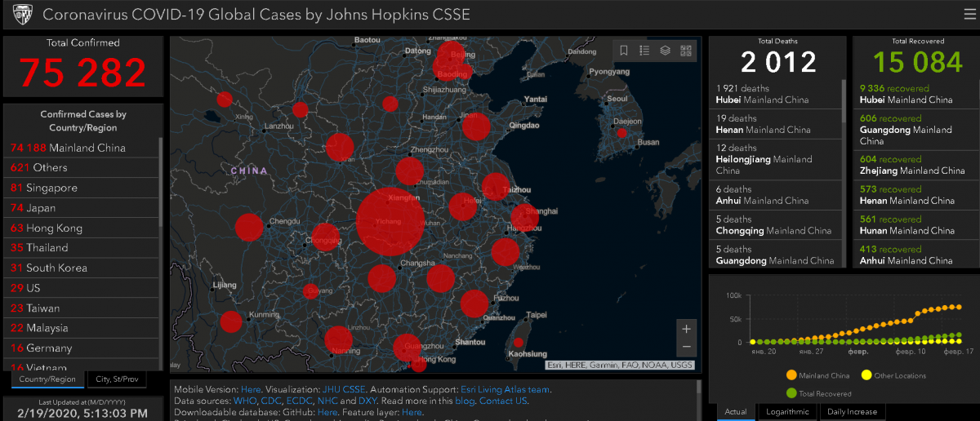Open the JHU CSSE link
Image resolution: width=980 pixels, height=421 pixels.
click(x=342, y=390)
